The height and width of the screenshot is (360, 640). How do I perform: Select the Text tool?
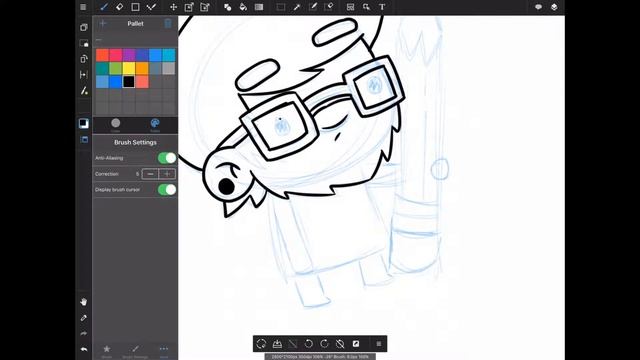point(382,7)
